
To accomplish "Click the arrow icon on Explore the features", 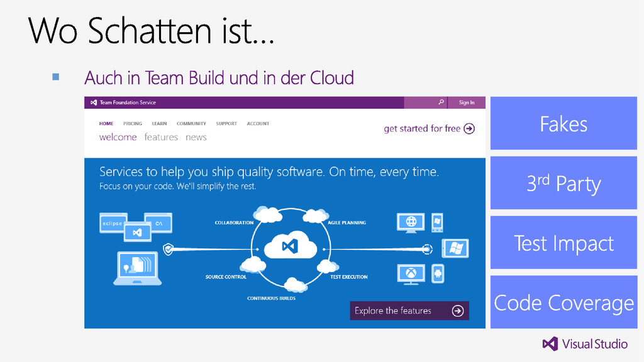I will click(x=458, y=310).
